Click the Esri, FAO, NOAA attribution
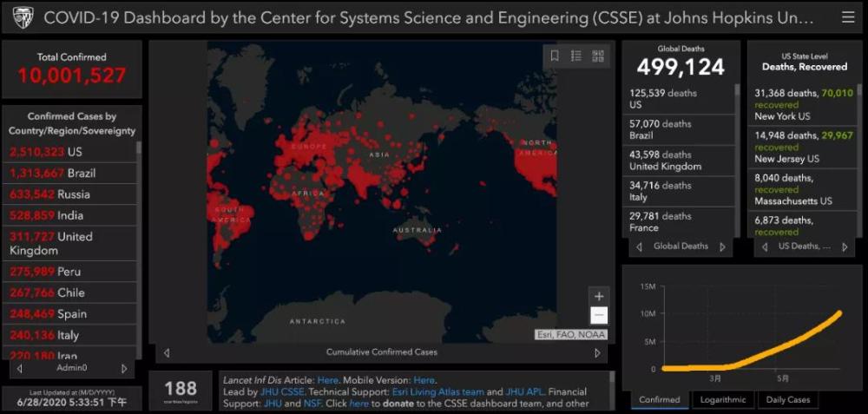 tap(571, 335)
